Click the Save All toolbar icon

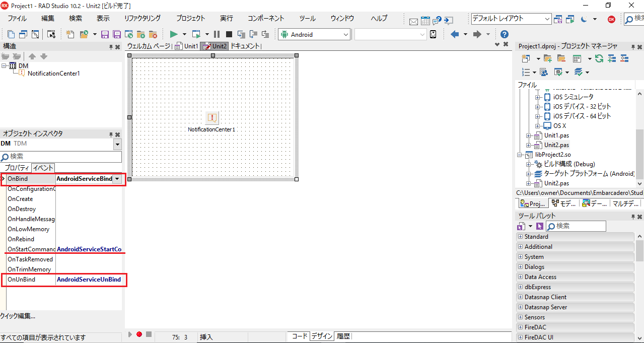pyautogui.click(x=117, y=34)
